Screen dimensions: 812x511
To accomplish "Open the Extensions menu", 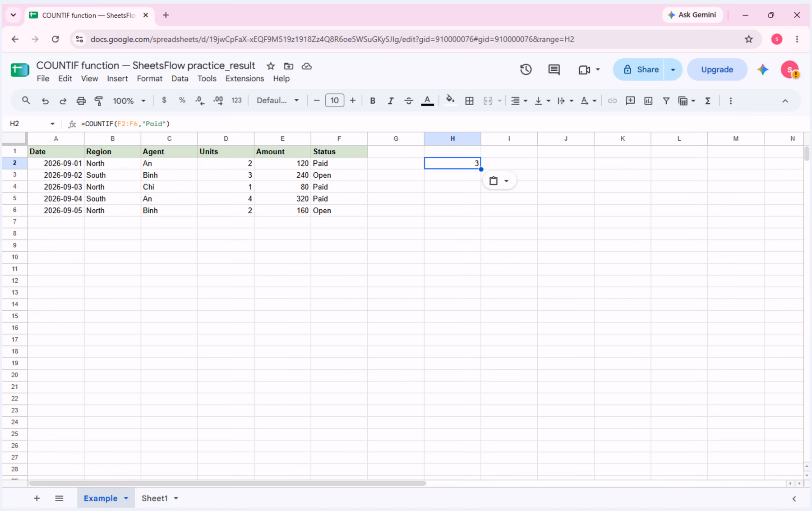I will pos(245,78).
